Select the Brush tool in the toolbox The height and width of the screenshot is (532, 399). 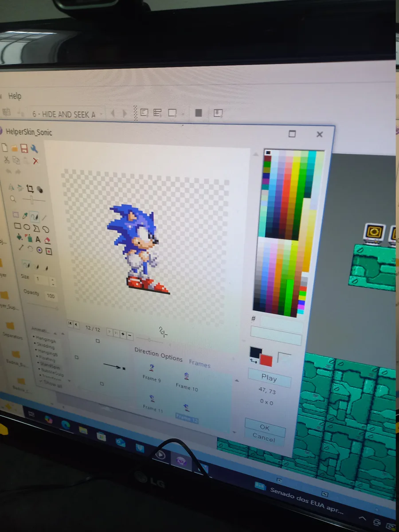coord(35,217)
